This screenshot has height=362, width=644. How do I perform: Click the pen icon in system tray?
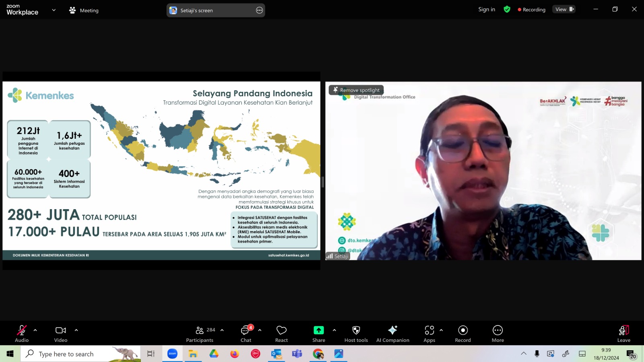pos(566,354)
